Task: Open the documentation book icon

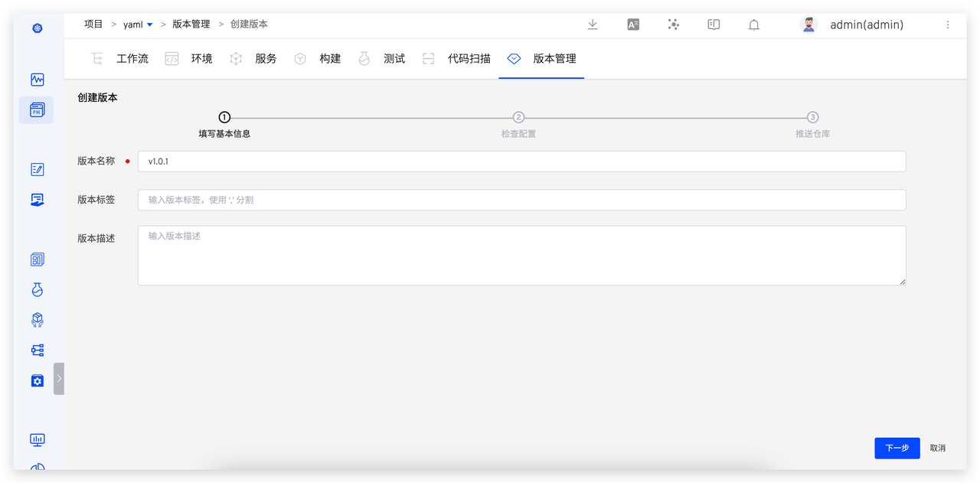Action: (x=713, y=24)
